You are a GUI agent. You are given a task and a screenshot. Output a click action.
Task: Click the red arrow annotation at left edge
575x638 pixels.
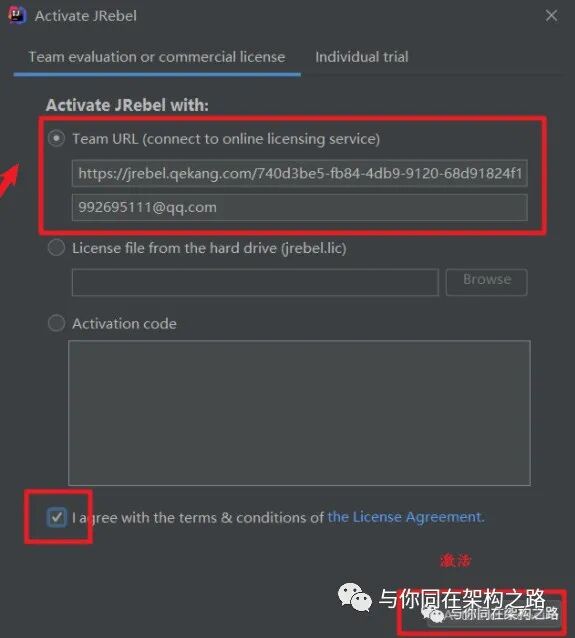9,180
